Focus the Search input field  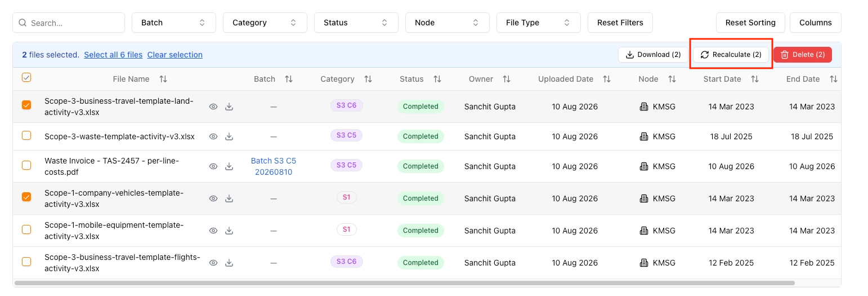click(x=69, y=23)
